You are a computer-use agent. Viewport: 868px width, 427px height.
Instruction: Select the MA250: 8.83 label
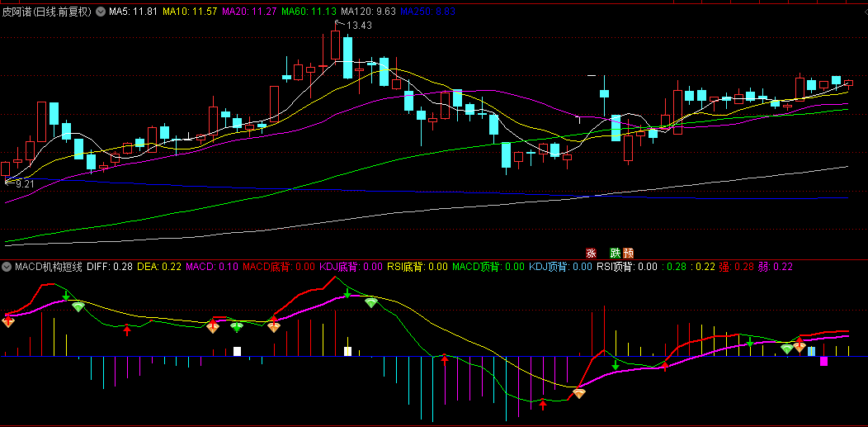pos(427,11)
